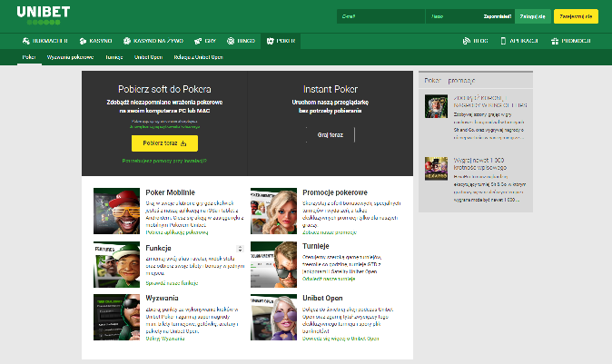Open the Kasyno menu item
This screenshot has height=364, width=612.
[95, 41]
